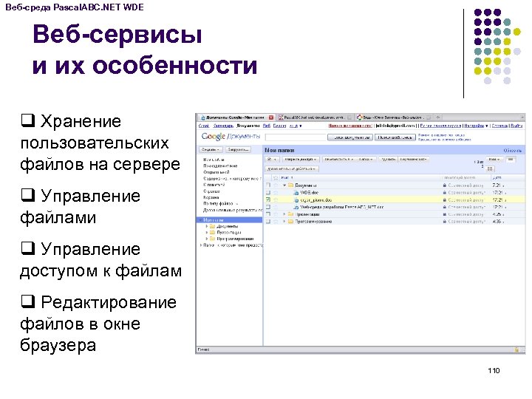Untick the checked highlighted document row
The height and width of the screenshot is (399, 532).
pos(268,199)
